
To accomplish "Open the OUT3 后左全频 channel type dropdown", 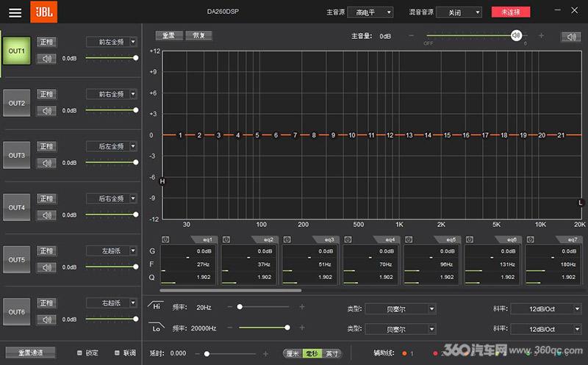I will [x=112, y=146].
